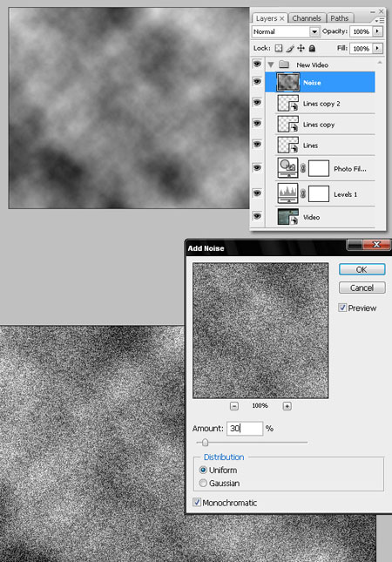
Task: Click OK in Add Noise dialog
Action: tap(362, 269)
